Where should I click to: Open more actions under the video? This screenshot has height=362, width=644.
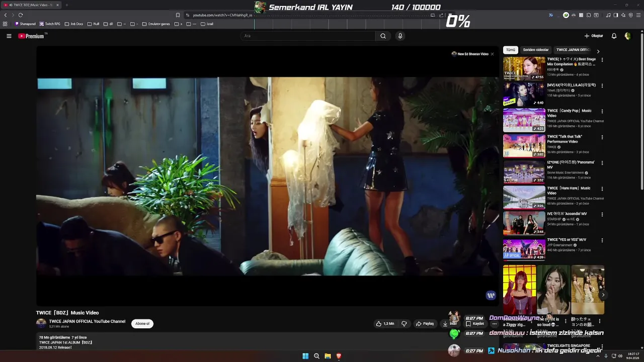494,324
